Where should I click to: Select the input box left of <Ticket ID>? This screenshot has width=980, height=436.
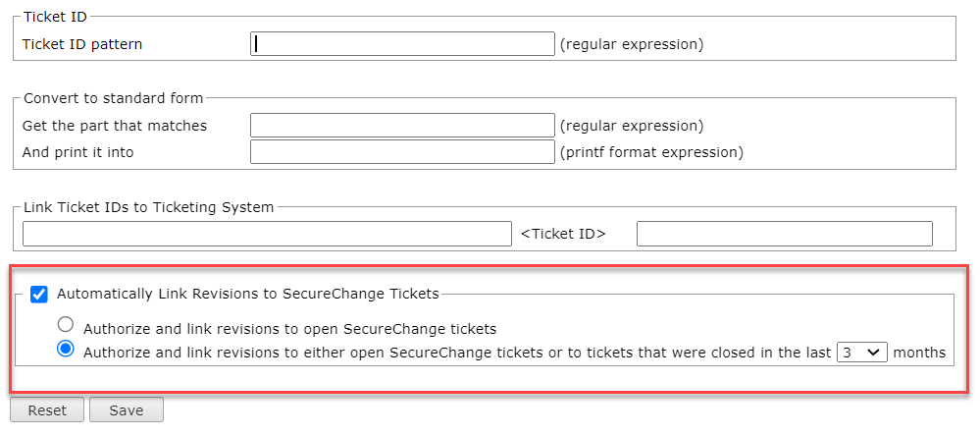(267, 234)
